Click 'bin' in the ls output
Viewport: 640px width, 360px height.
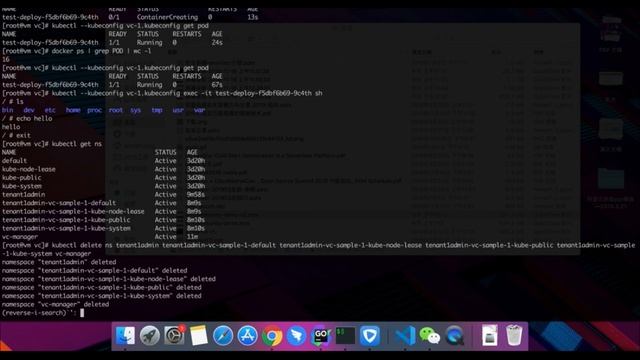click(x=7, y=110)
